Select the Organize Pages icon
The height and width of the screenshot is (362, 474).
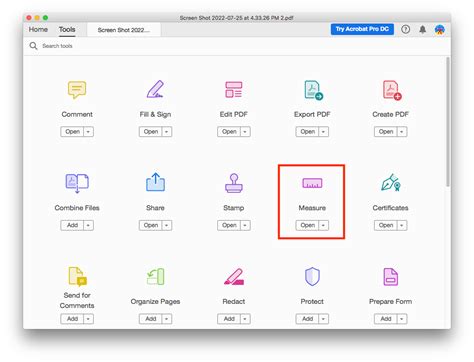point(155,277)
